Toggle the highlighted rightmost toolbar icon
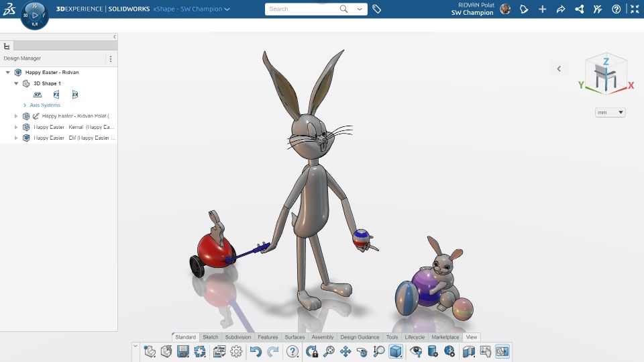644x362 pixels. pos(502,351)
